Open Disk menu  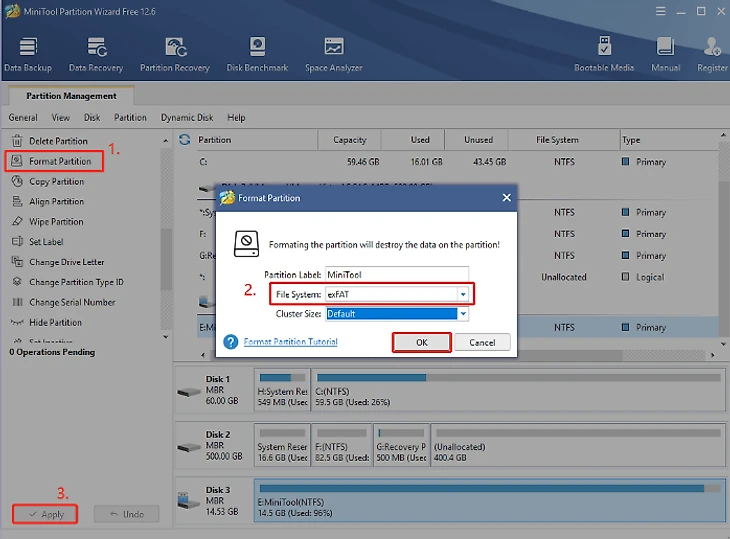(92, 117)
